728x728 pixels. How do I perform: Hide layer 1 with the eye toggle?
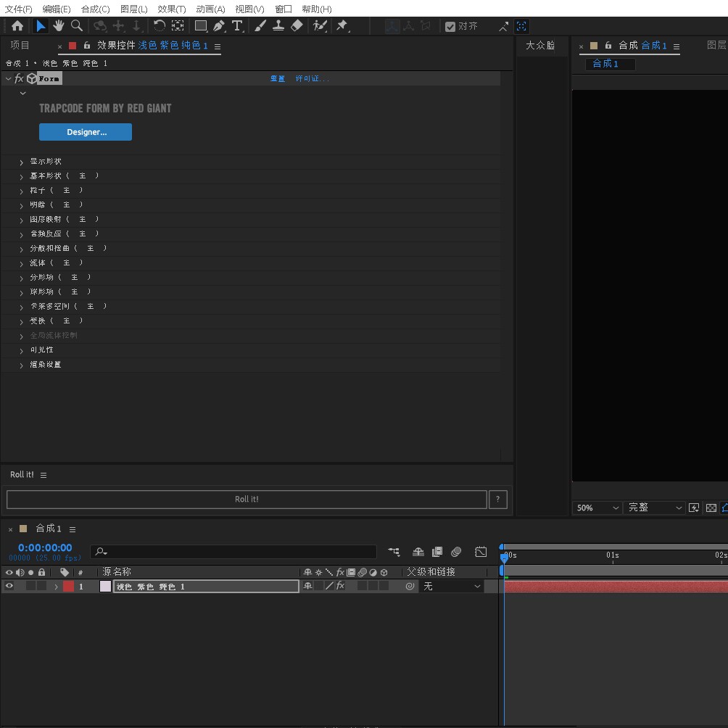pos(9,586)
